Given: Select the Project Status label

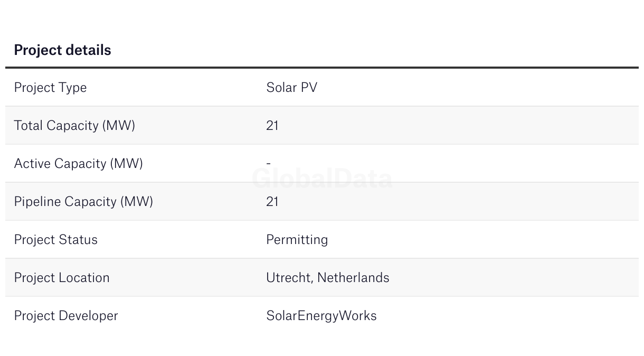Looking at the screenshot, I should pos(56,240).
